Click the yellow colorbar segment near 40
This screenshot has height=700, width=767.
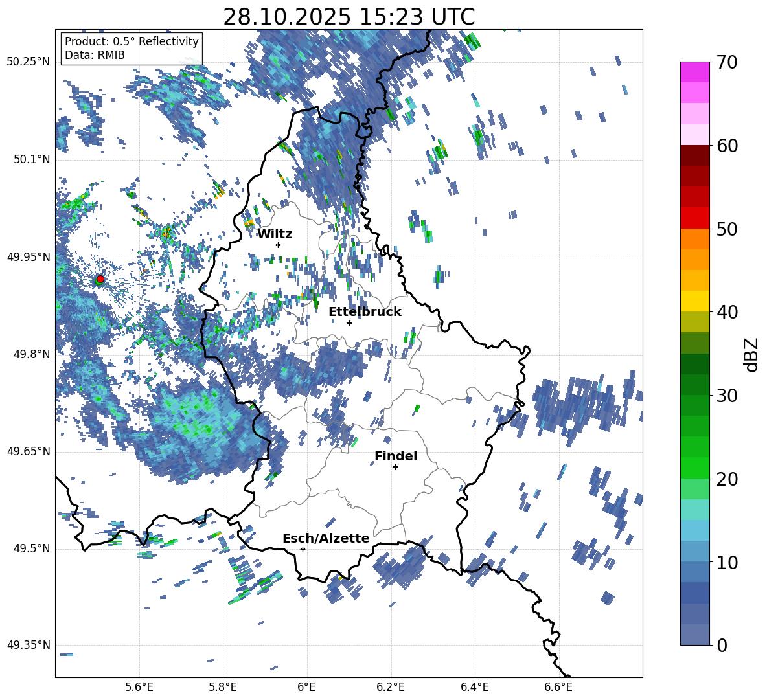[694, 301]
